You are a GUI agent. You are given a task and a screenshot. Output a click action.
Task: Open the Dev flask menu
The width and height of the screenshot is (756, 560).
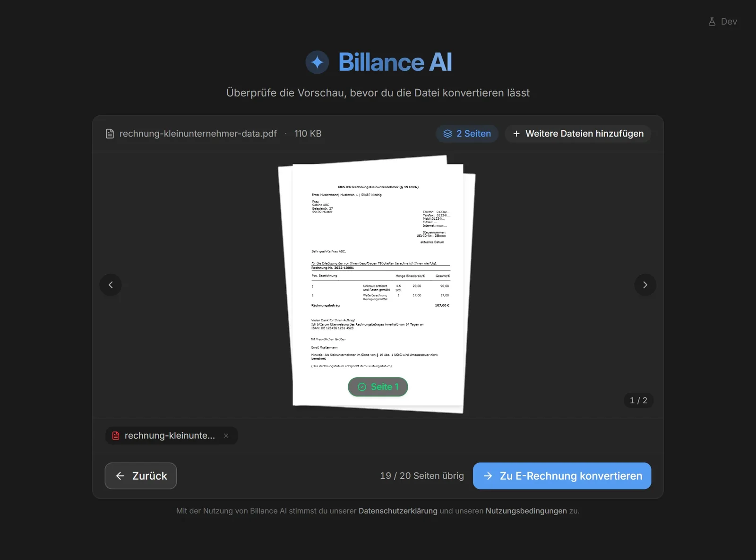click(x=722, y=21)
